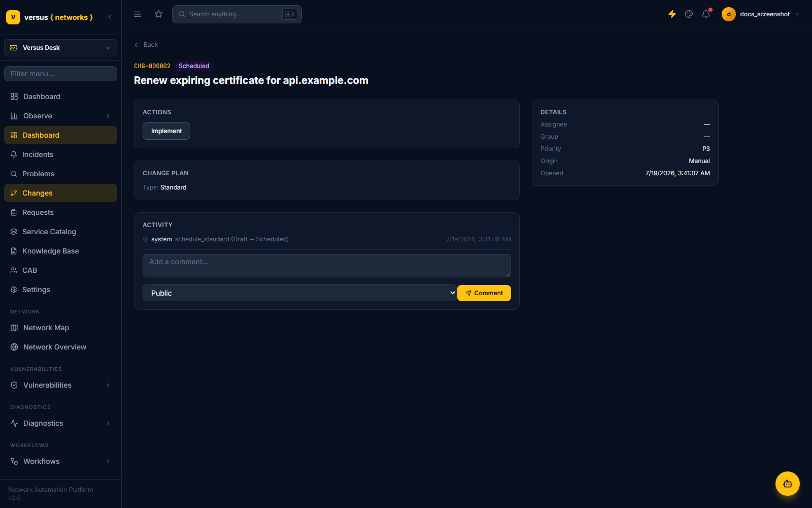Click the CHG-000002 change ID
The image size is (812, 508).
[x=152, y=66]
